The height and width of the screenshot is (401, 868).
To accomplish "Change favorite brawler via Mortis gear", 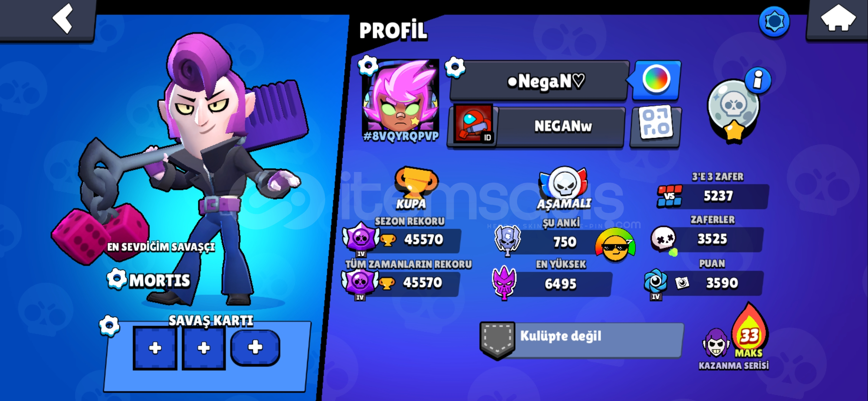I will click(117, 279).
